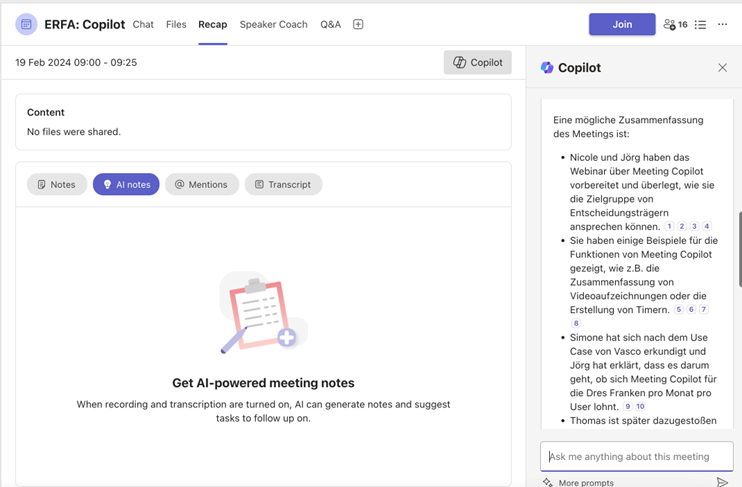Open citation reference 5
742x487 pixels.
(679, 310)
